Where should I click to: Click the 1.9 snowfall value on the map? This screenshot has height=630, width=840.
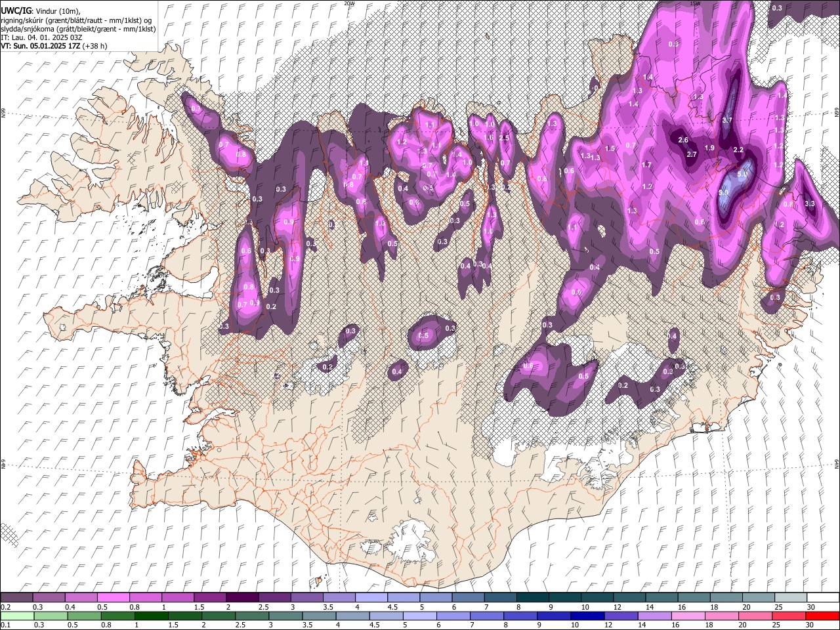(x=709, y=148)
